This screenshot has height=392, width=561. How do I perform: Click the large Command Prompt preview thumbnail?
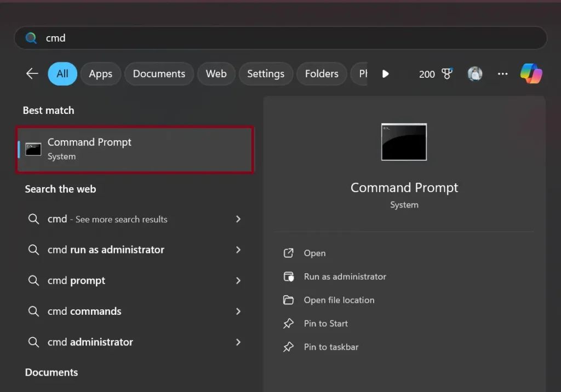[x=404, y=142]
